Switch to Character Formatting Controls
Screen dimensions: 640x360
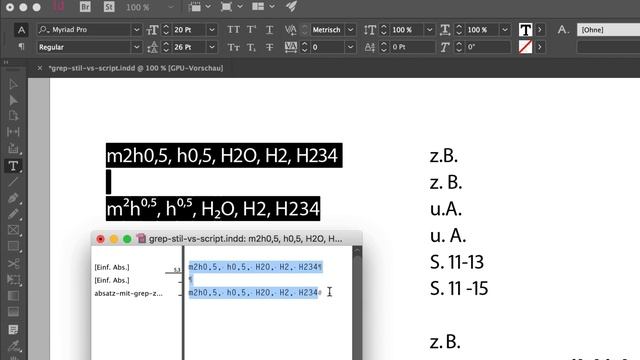tap(21, 30)
